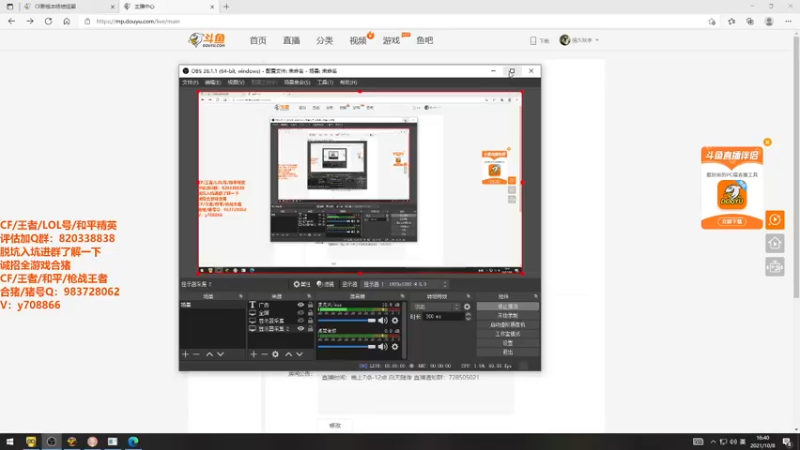Image resolution: width=800 pixels, height=450 pixels.
Task: Click the 退出 exit button in OBS
Action: click(508, 352)
